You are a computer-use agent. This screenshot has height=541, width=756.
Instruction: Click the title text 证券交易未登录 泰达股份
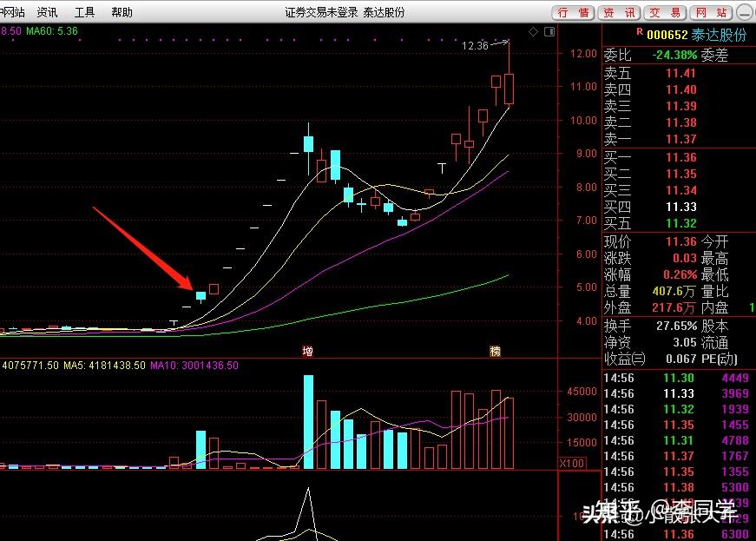(345, 12)
